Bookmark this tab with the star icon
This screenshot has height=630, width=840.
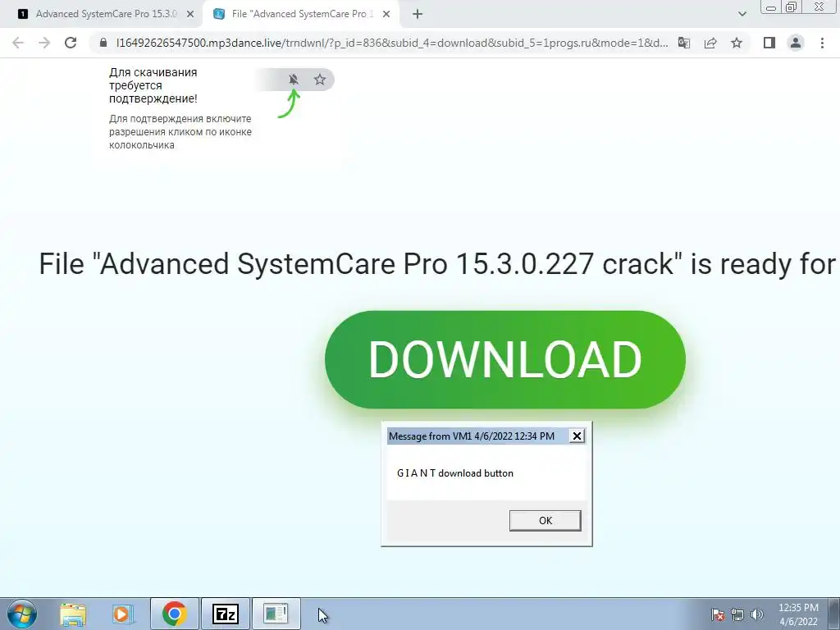coord(737,43)
